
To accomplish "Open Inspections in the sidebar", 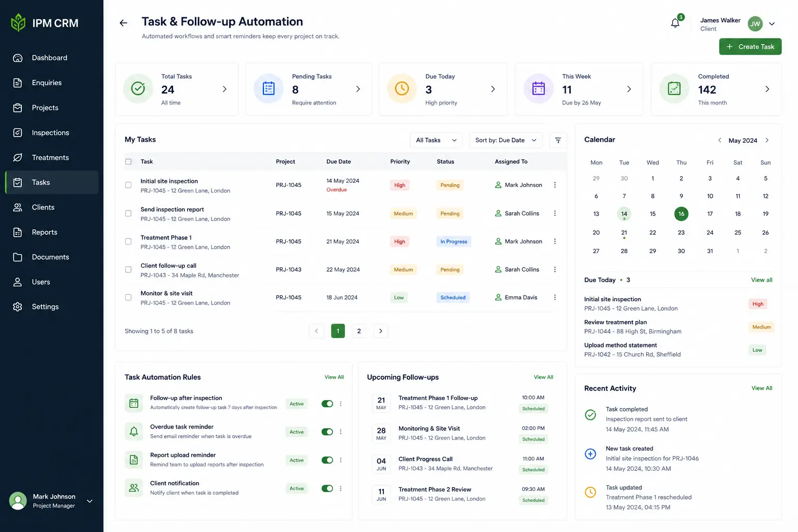I will click(51, 132).
